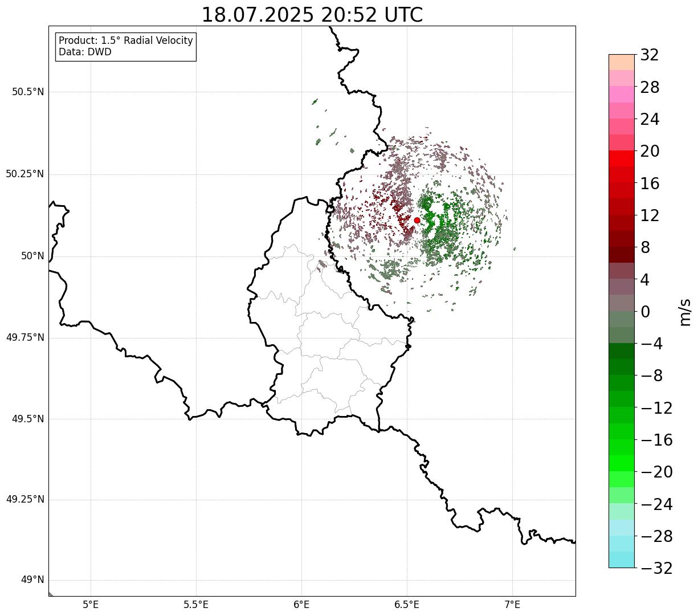
Task: Click the 50°N latitude axis label
Action: click(33, 256)
